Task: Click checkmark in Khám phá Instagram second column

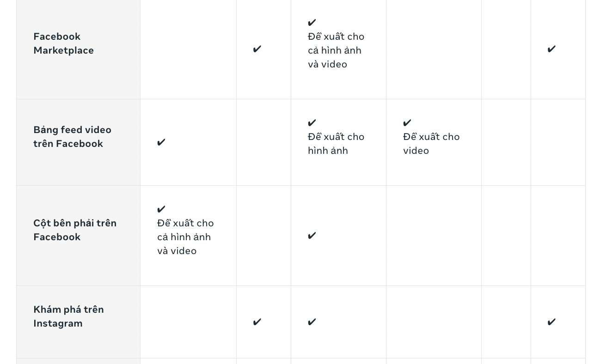Action: (257, 322)
